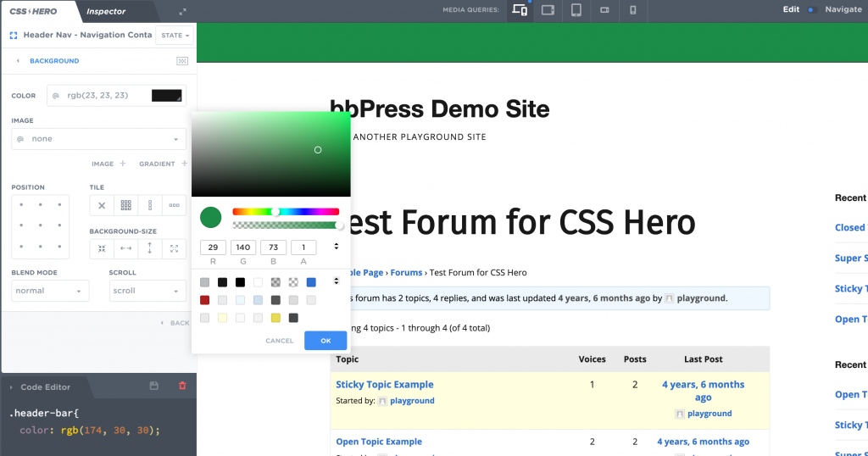Choose the vertical stretch background-size icon
This screenshot has height=456, width=868.
[x=150, y=248]
